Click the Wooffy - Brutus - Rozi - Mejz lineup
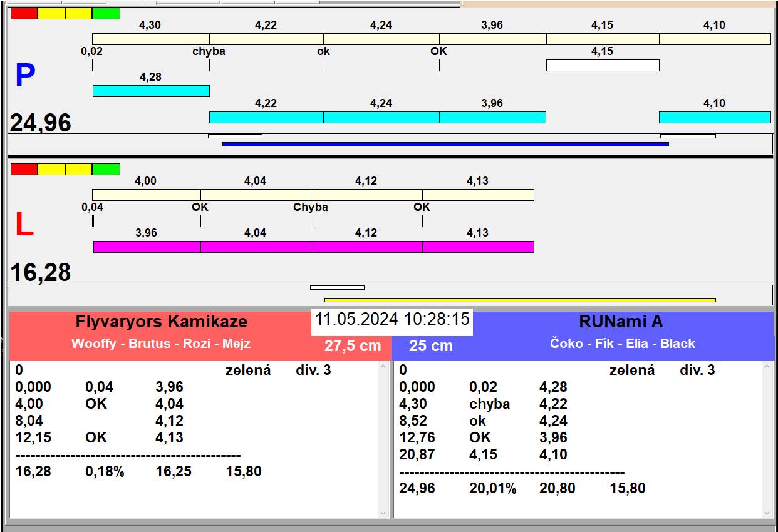778x532 pixels. 161,343
